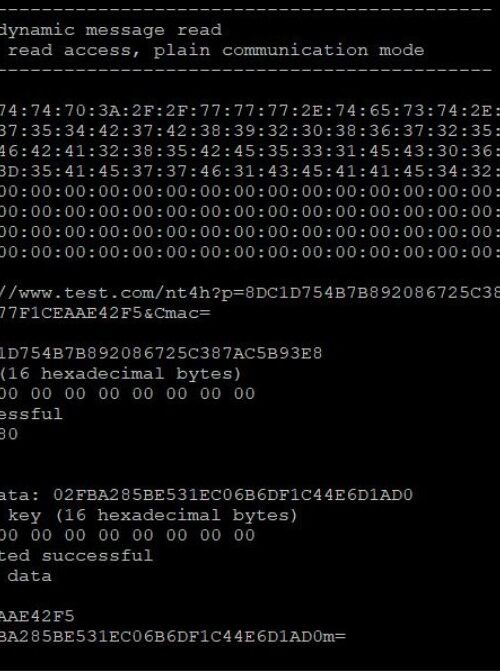500x671 pixels.
Task: Click zero key bytes under hexadecimal bytes prompt
Action: pyautogui.click(x=128, y=394)
